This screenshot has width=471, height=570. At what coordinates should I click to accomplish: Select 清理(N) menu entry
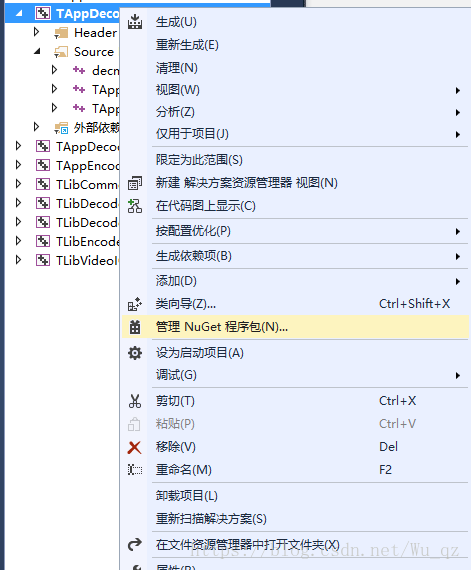(x=295, y=68)
